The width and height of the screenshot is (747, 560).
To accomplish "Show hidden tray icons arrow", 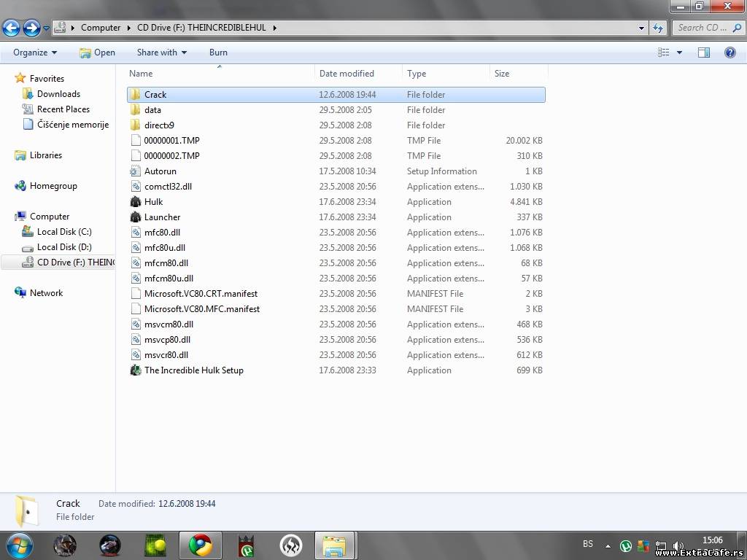I will point(608,545).
